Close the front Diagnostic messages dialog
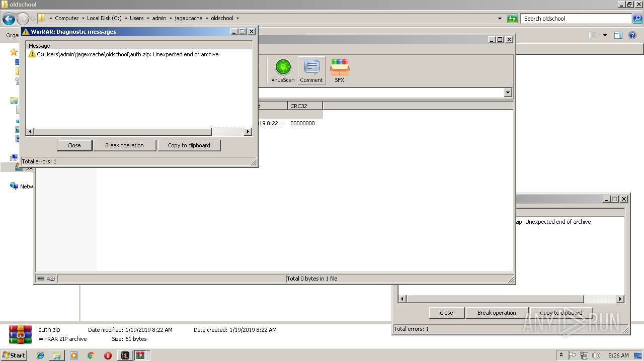Image resolution: width=644 pixels, height=362 pixels. click(74, 145)
